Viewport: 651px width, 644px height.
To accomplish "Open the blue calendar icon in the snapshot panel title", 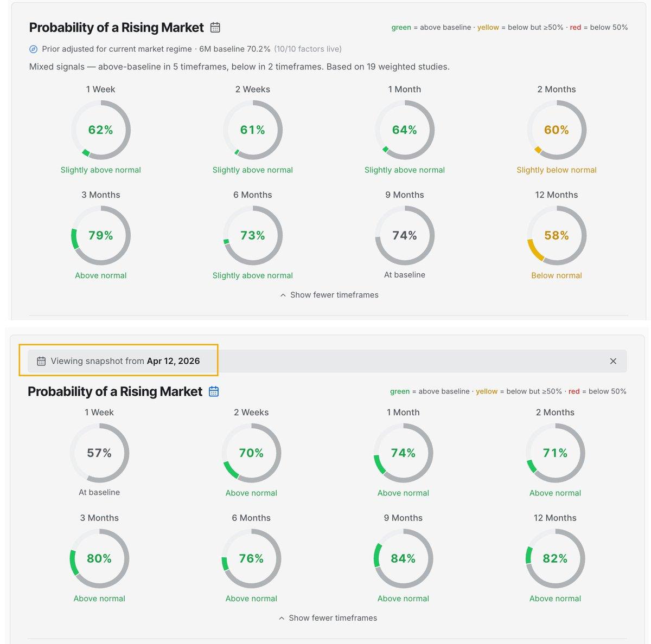I will [213, 391].
